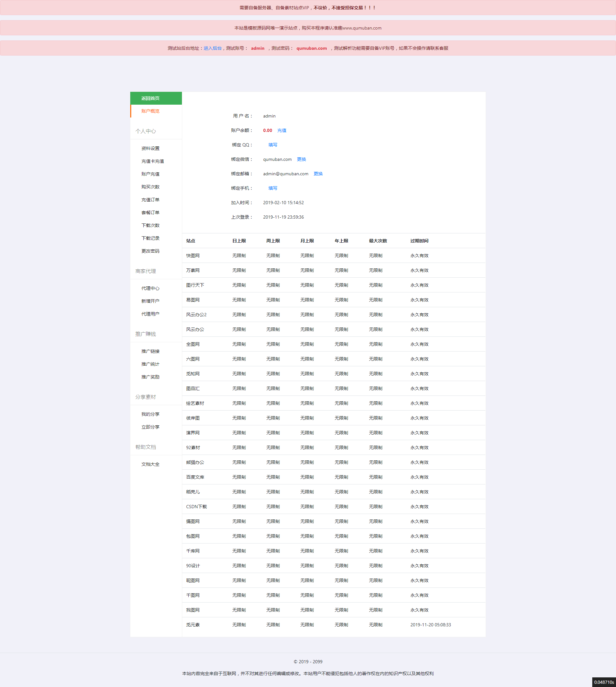The image size is (616, 687).
Task: Click the 90设计 site row name
Action: [x=193, y=566]
